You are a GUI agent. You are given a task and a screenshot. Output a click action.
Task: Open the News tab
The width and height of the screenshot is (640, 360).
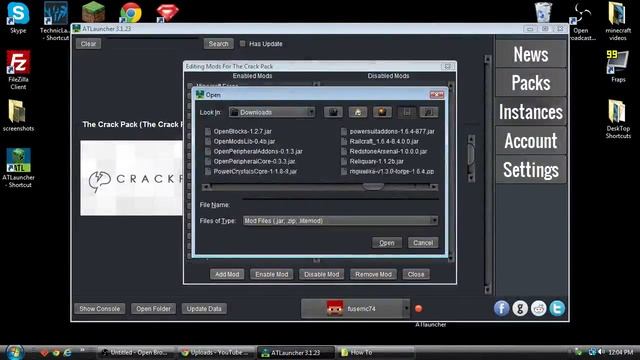pos(531,54)
